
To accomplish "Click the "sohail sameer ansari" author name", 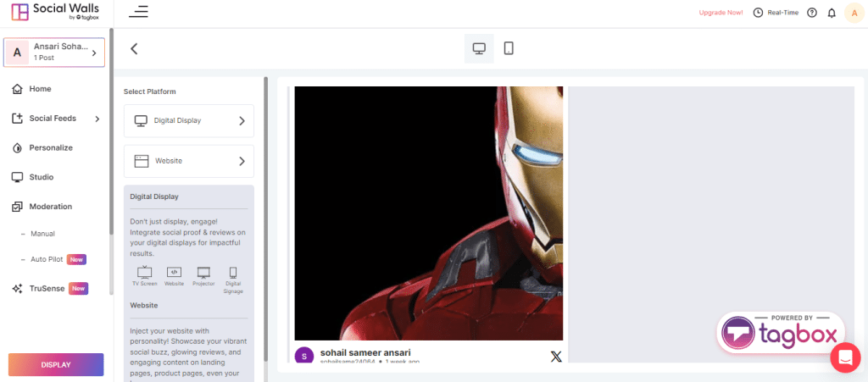I will coord(365,352).
